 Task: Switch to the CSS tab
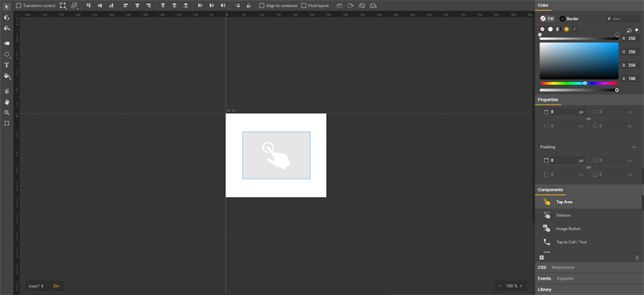542,268
